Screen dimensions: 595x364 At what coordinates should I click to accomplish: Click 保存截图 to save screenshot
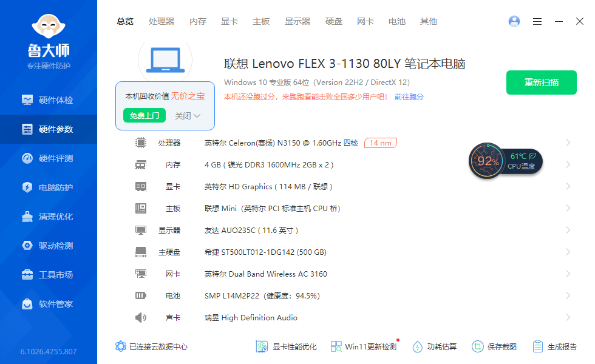point(494,346)
